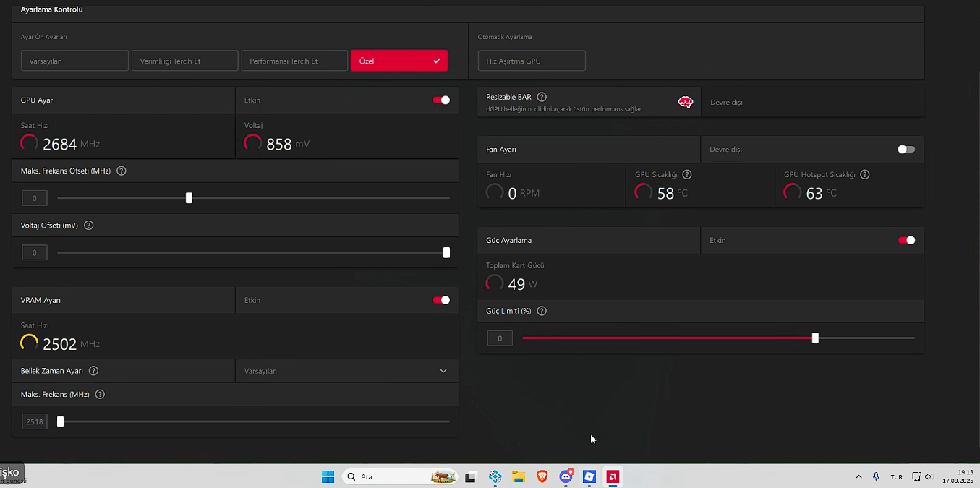
Task: Click the Güç Limiti value box
Action: tap(500, 338)
